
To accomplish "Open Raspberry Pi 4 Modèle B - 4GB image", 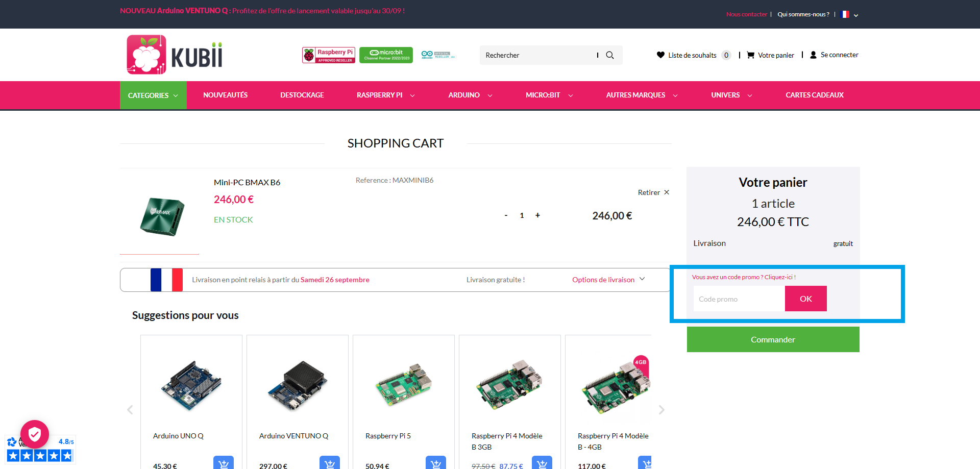I will click(616, 385).
